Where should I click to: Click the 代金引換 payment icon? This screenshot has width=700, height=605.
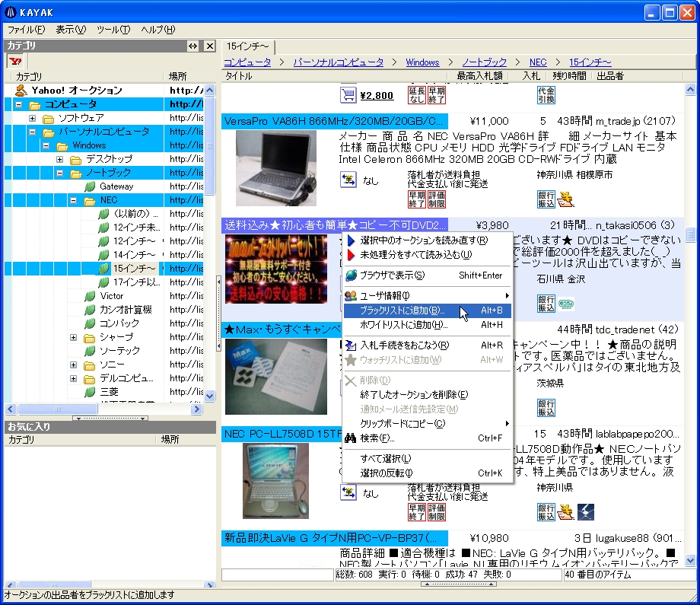(x=546, y=95)
